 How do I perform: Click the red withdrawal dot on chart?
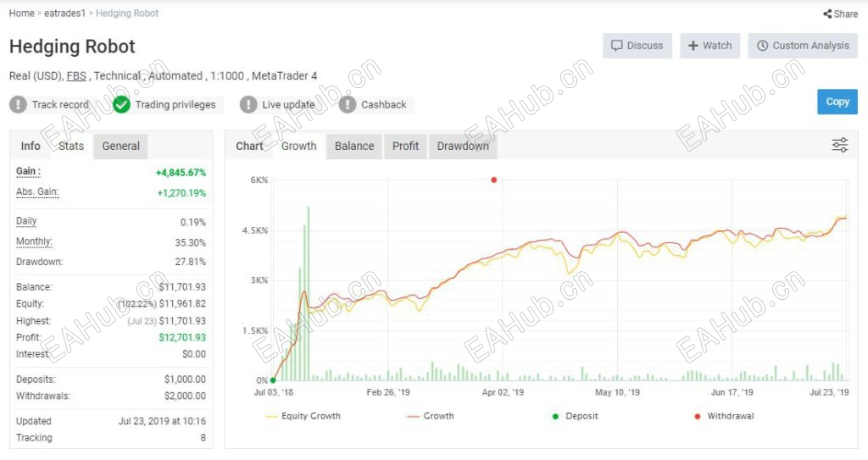(x=494, y=180)
